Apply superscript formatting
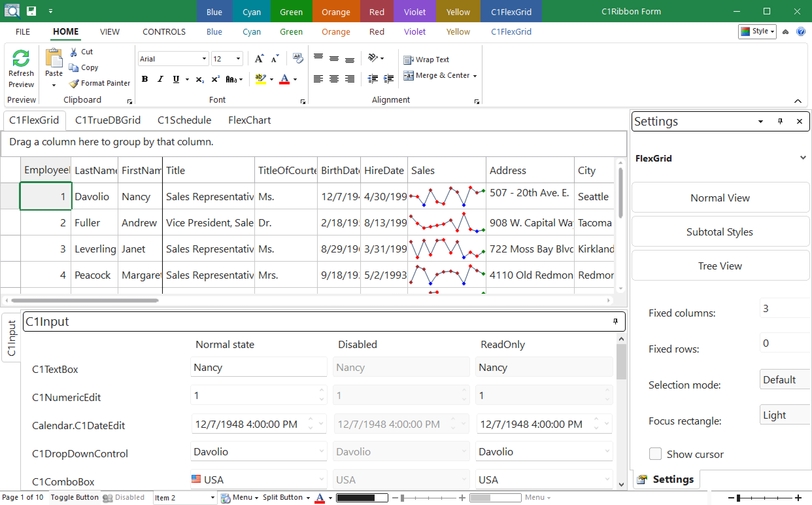The image size is (812, 505). (x=215, y=79)
